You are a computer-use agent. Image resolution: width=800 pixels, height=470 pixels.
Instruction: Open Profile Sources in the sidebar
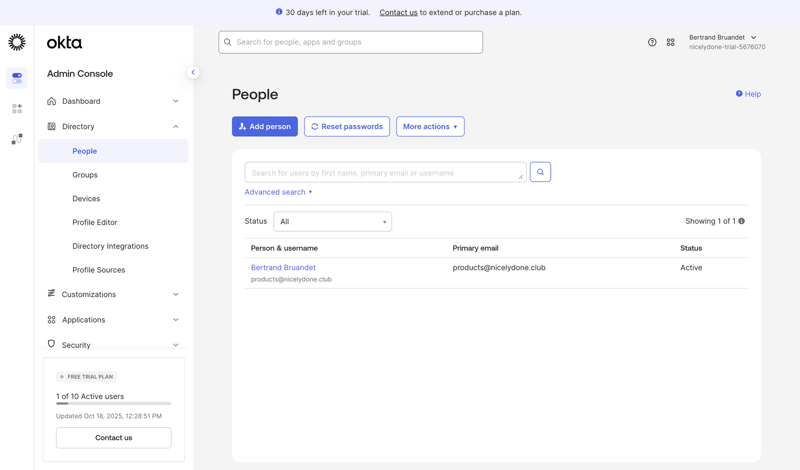pos(98,269)
